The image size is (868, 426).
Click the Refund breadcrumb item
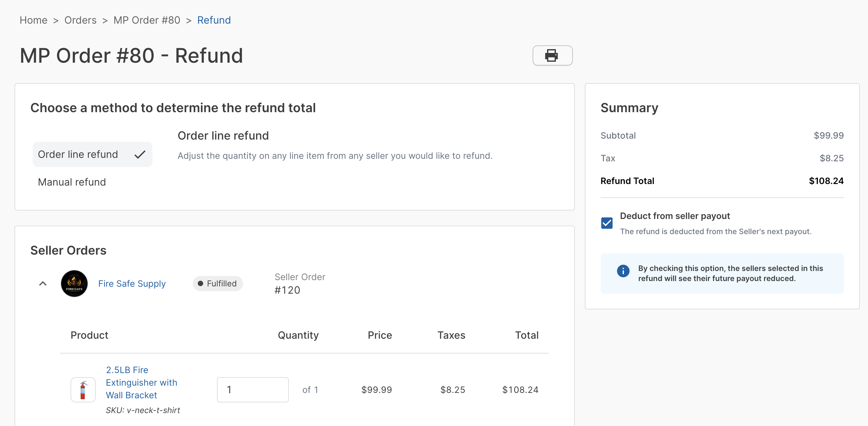(214, 20)
